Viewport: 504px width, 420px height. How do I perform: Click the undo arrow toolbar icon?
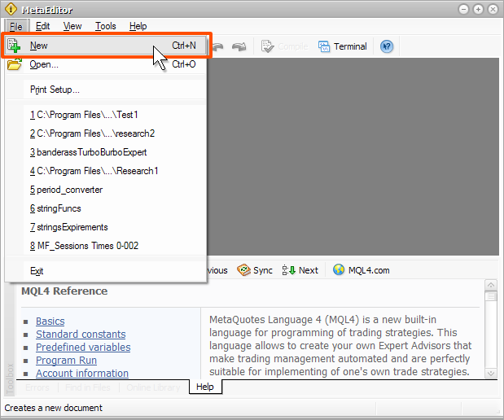click(218, 47)
